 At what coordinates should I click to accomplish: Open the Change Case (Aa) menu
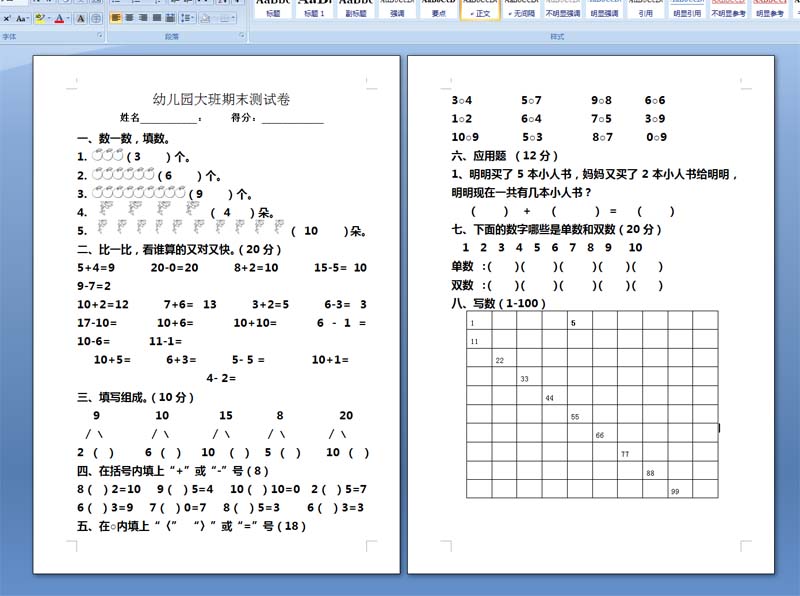(21, 19)
